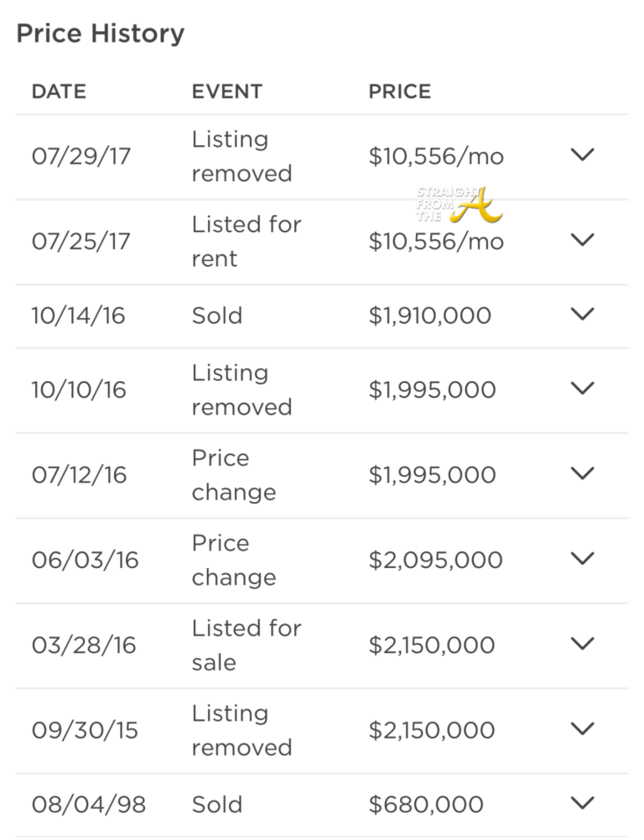This screenshot has height=840, width=644.
Task: Click the PRICE column header
Action: [x=400, y=91]
